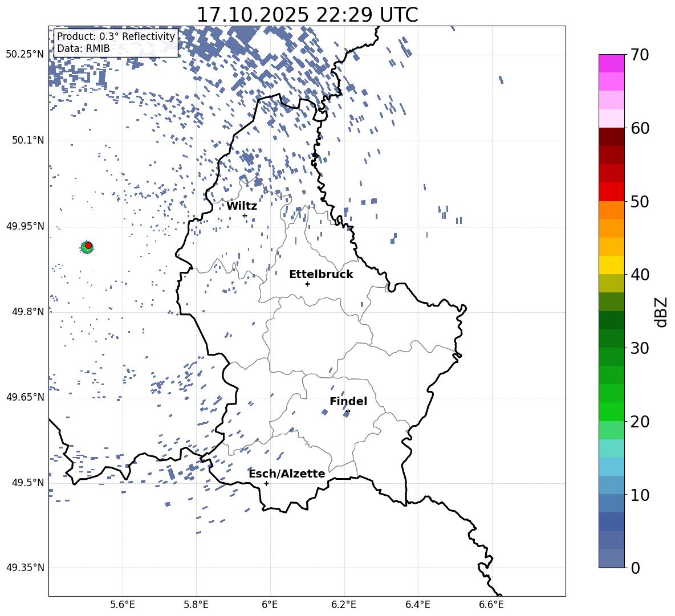Click the colorbar tick label 20
Screen dimensions: 675x616
coord(640,421)
